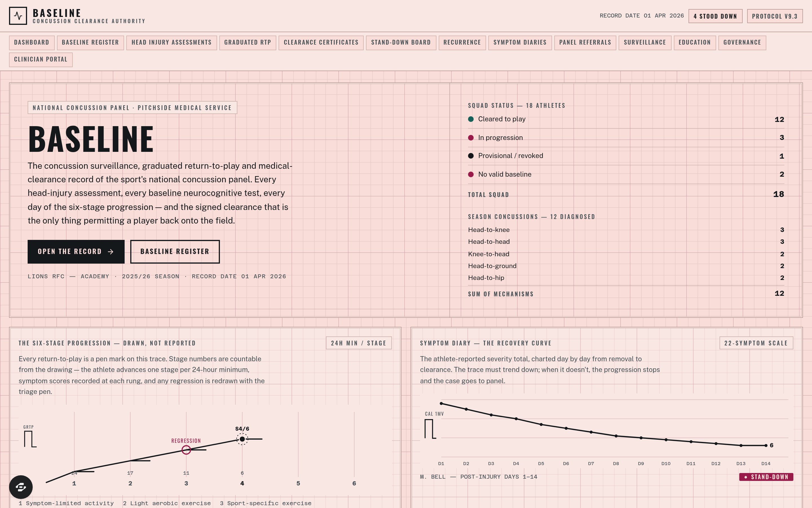Screen dimensions: 812x508
Task: Click the "Knee-to-head" mechanism row
Action: pos(626,254)
